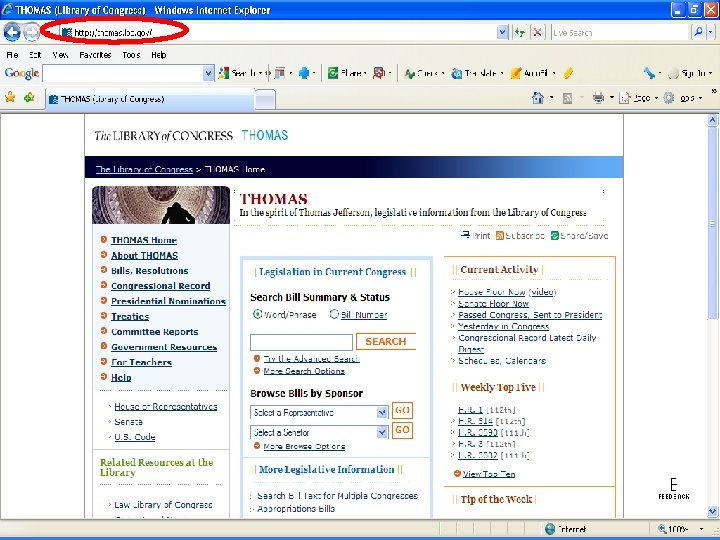Image resolution: width=720 pixels, height=540 pixels.
Task: Open the Tools menu
Action: [x=131, y=55]
